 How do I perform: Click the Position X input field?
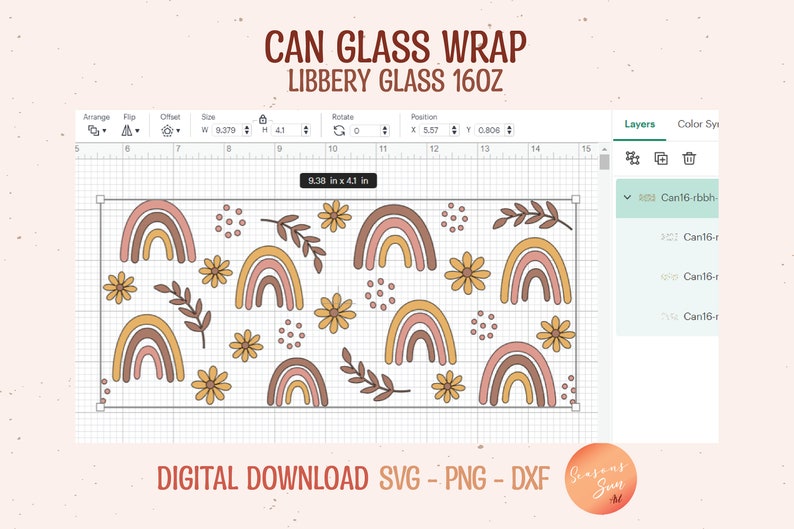click(x=434, y=130)
